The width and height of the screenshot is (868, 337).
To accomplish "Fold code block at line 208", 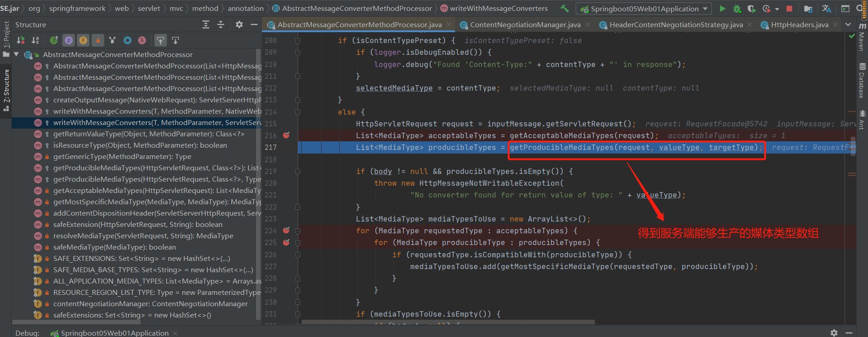I will (x=298, y=41).
